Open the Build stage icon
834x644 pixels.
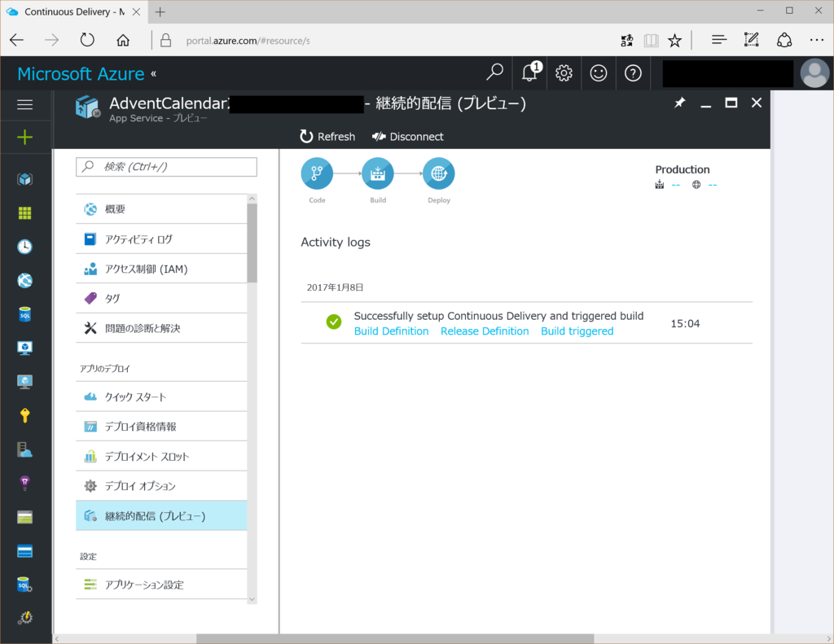point(378,173)
